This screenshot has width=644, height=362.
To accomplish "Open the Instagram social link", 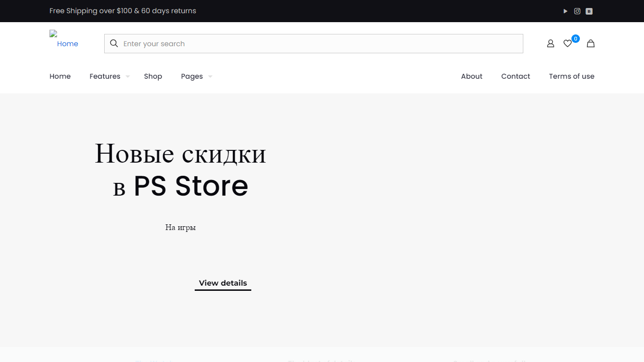I will pyautogui.click(x=577, y=11).
